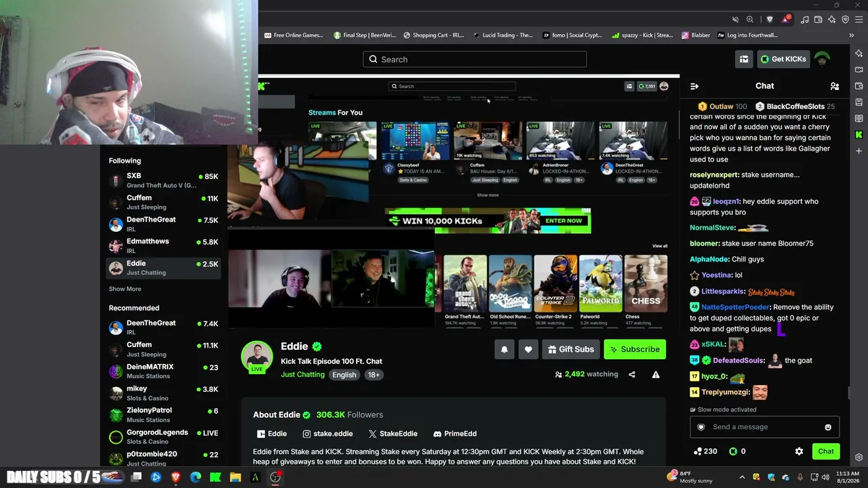Open the reading list icon in the browser sidebar
Image resolution: width=868 pixels, height=488 pixels.
click(859, 119)
